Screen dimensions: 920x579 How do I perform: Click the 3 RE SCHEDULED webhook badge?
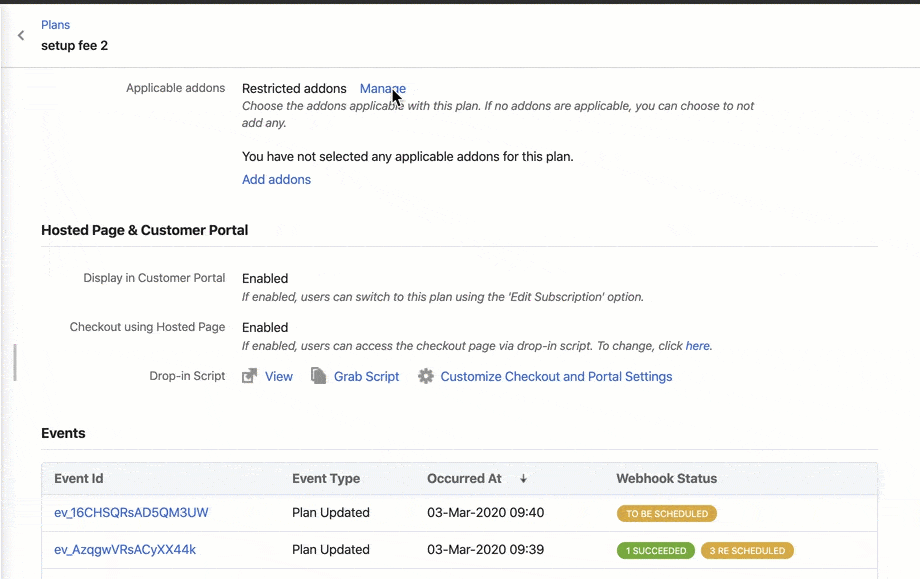point(747,551)
